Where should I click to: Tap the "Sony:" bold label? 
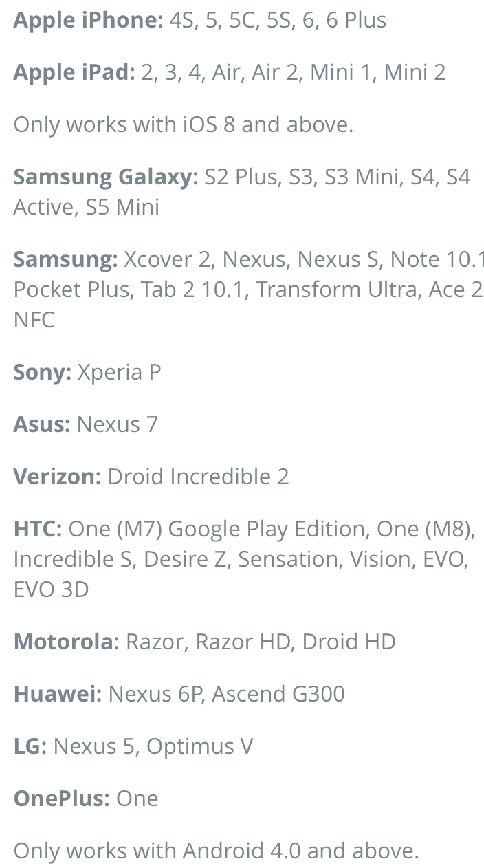coord(42,372)
